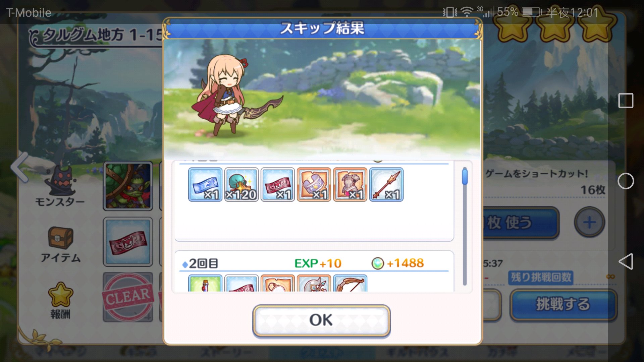Select the blue skip ticket reward icon
The image size is (644, 362).
[205, 184]
